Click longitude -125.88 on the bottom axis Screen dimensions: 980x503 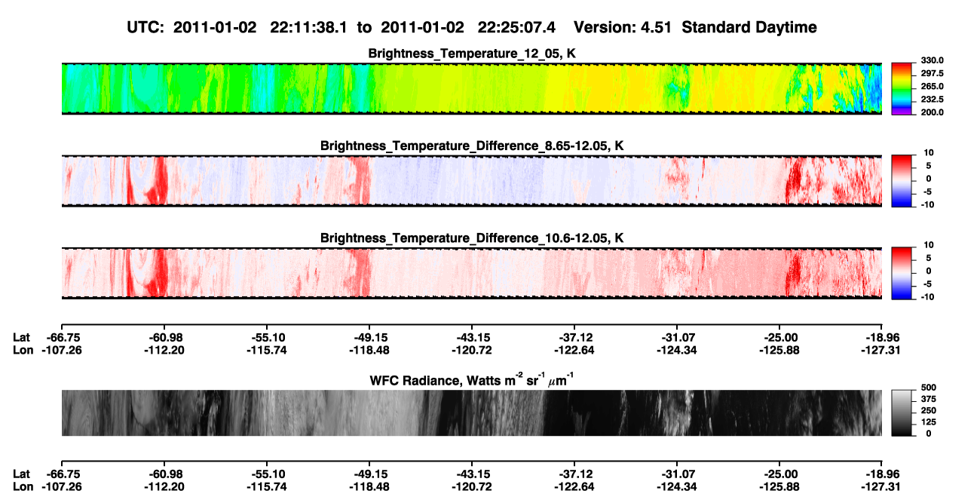pyautogui.click(x=779, y=486)
